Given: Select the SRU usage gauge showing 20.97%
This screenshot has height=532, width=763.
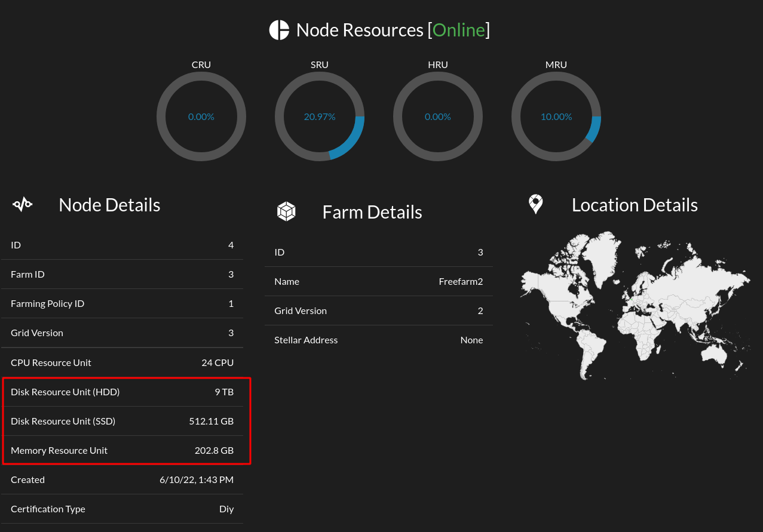Looking at the screenshot, I should point(320,116).
